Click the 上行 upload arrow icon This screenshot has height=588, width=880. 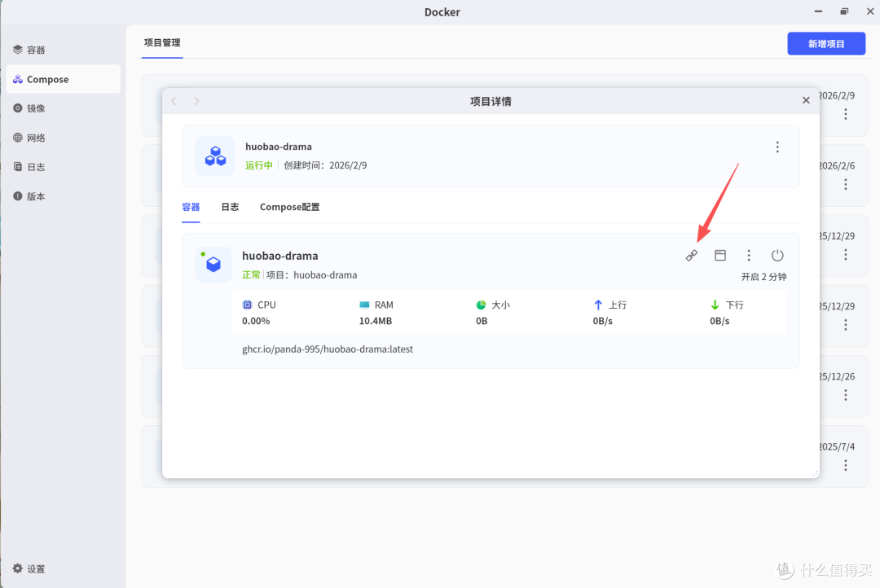click(x=598, y=305)
